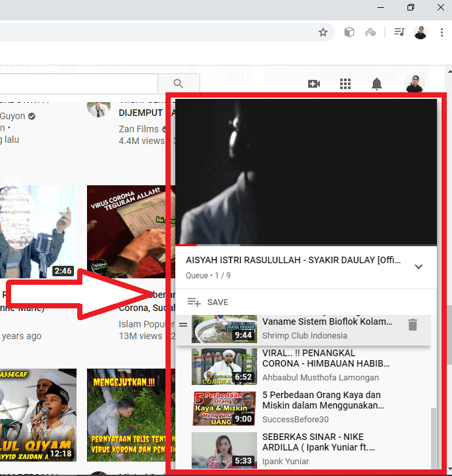Viewport: 452px width, 476px height.
Task: Click the YouTube search magnifier button
Action: click(179, 84)
